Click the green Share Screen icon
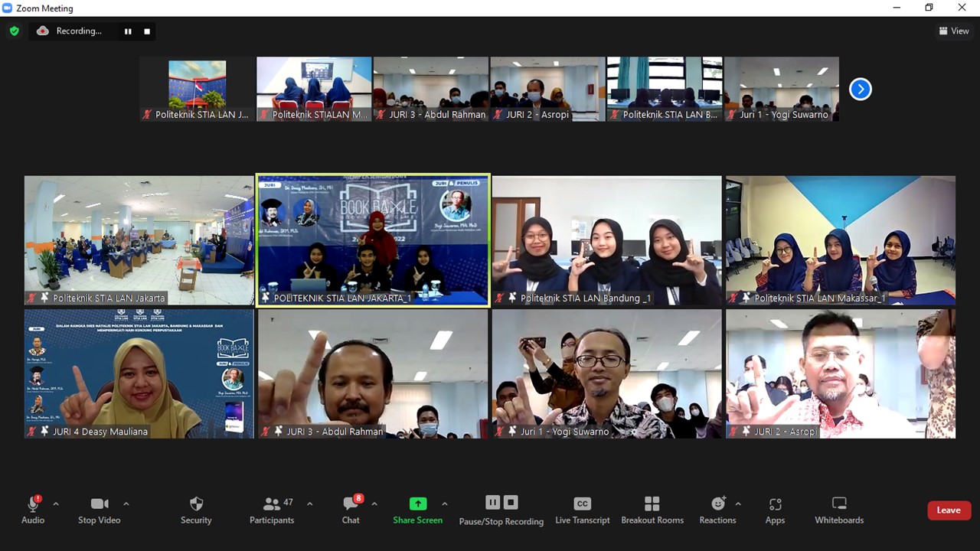The image size is (980, 551). pyautogui.click(x=418, y=504)
